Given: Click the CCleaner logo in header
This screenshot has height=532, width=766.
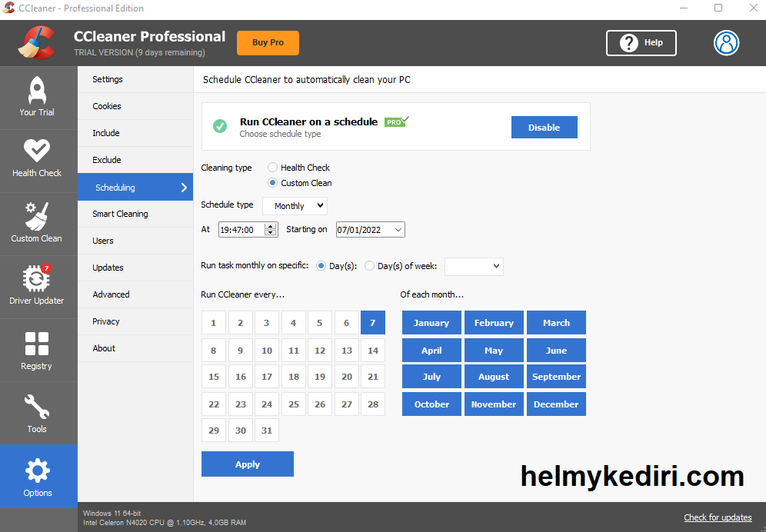Looking at the screenshot, I should (x=37, y=42).
